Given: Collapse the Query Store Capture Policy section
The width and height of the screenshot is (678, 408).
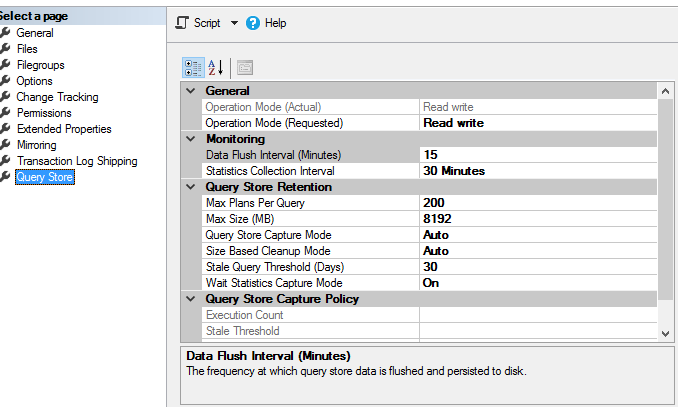Looking at the screenshot, I should coord(191,299).
